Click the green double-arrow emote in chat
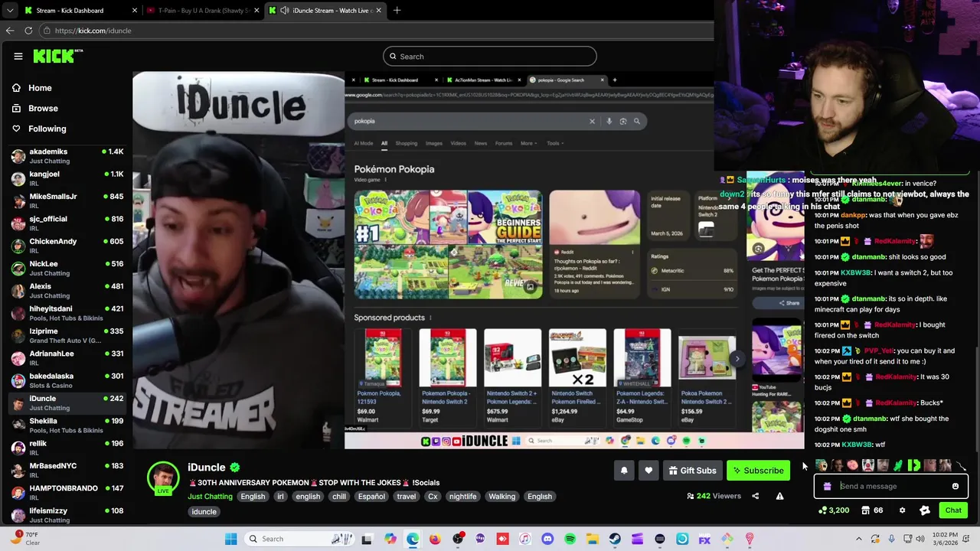The image size is (980, 551). [x=913, y=465]
